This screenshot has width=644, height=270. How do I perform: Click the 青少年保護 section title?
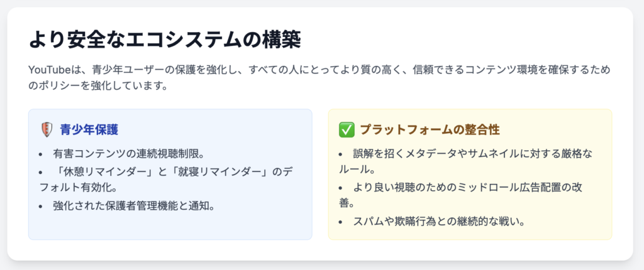coord(89,130)
